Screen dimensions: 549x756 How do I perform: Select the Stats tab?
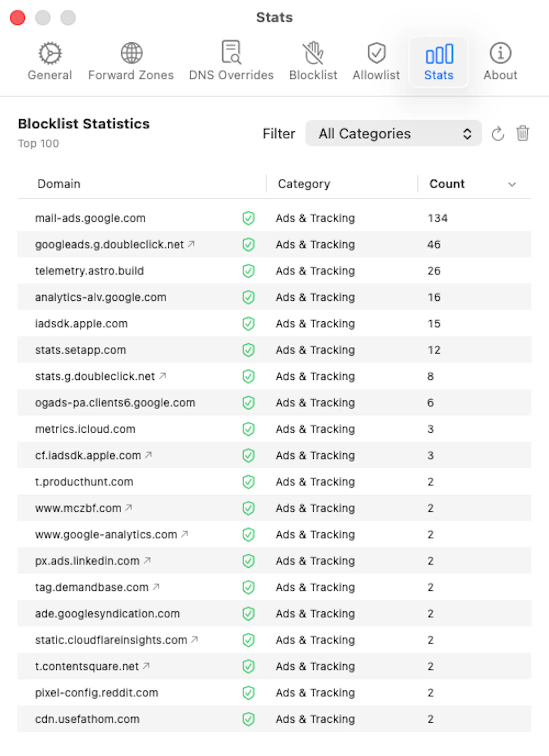click(x=439, y=61)
